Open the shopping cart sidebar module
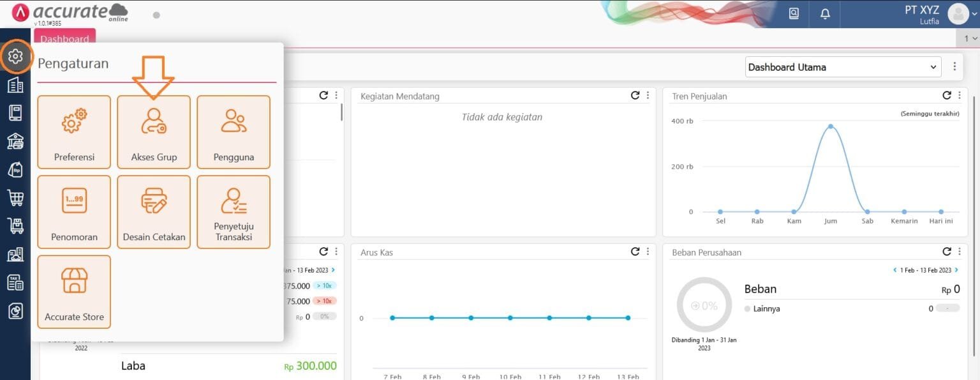Image resolution: width=980 pixels, height=380 pixels. pyautogui.click(x=15, y=197)
